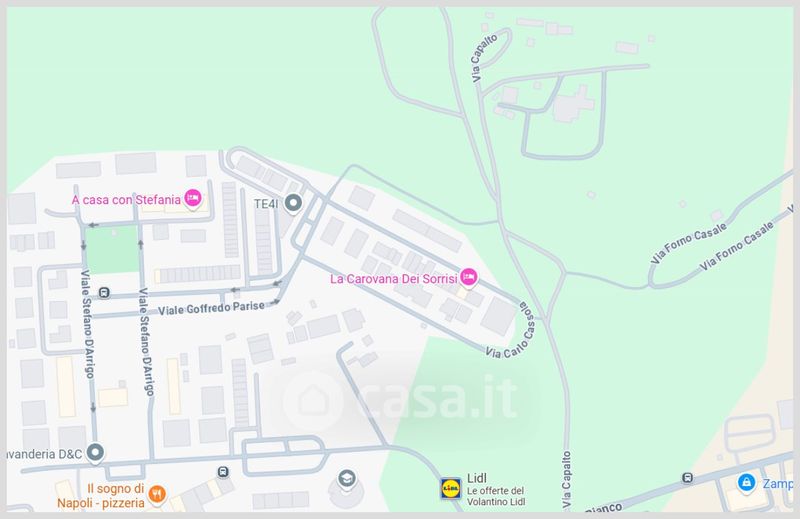The image size is (800, 519).
Task: Click Le offerte del Volantino Lidl text
Action: [x=495, y=497]
